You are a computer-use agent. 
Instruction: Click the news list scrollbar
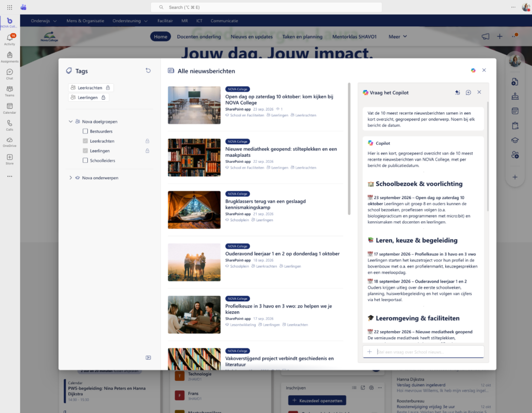[x=349, y=149]
